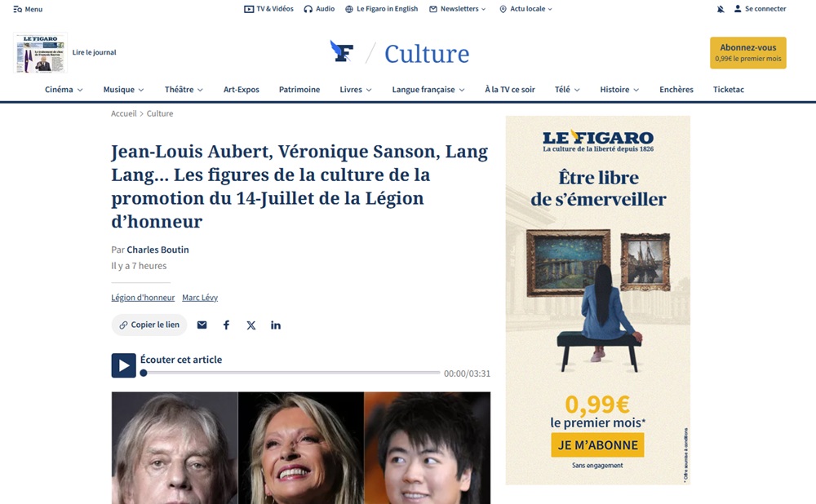This screenshot has height=504, width=816.
Task: Open Le Figaro logo homepage
Action: tap(342, 51)
